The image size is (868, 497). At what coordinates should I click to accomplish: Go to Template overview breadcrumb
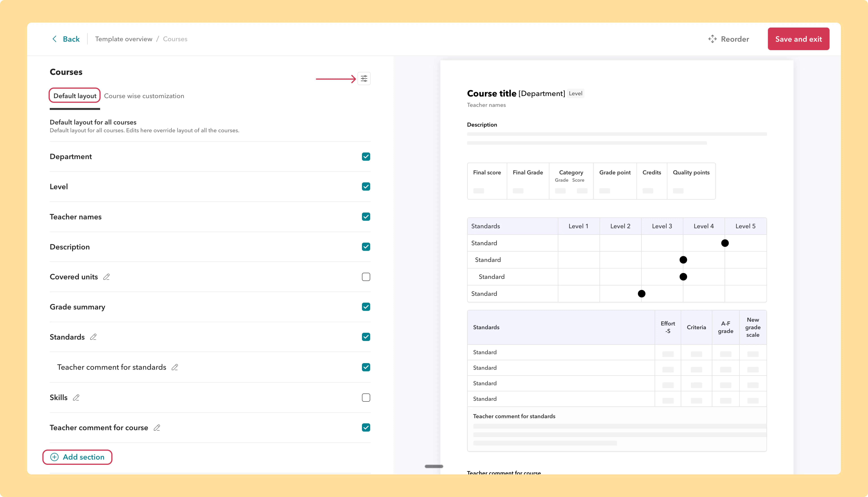pyautogui.click(x=124, y=39)
